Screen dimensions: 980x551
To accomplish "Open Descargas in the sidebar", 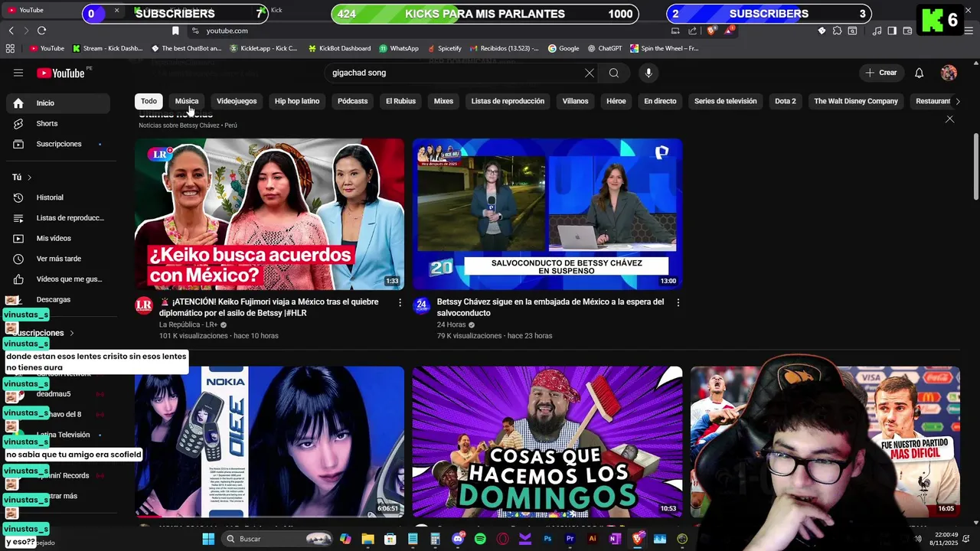I will tap(58, 299).
